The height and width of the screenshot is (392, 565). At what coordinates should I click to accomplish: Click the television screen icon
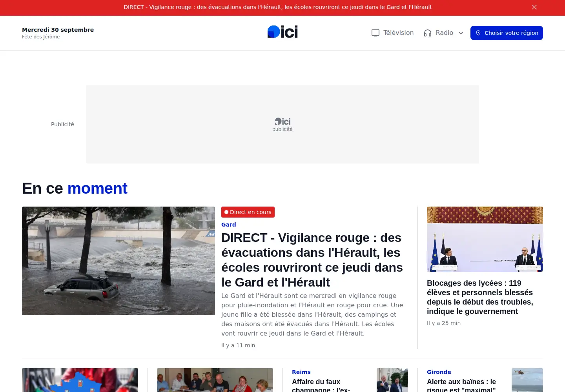(375, 33)
